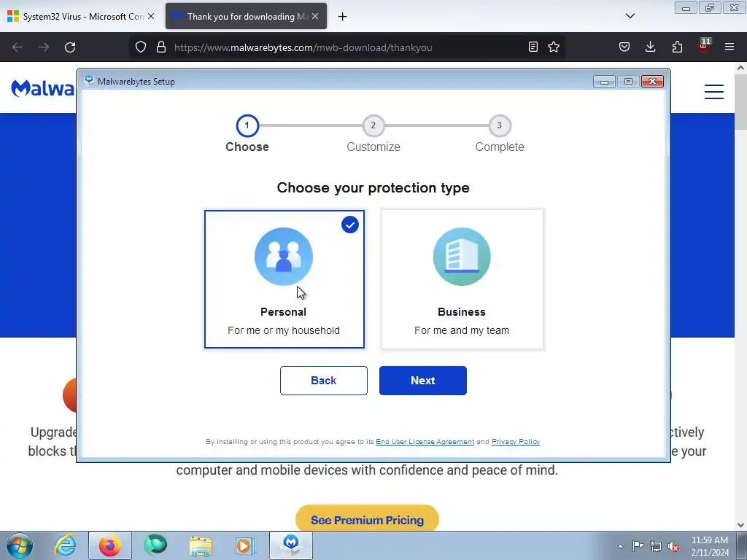Go forward in Firefox history
This screenshot has width=747, height=560.
pos(44,47)
